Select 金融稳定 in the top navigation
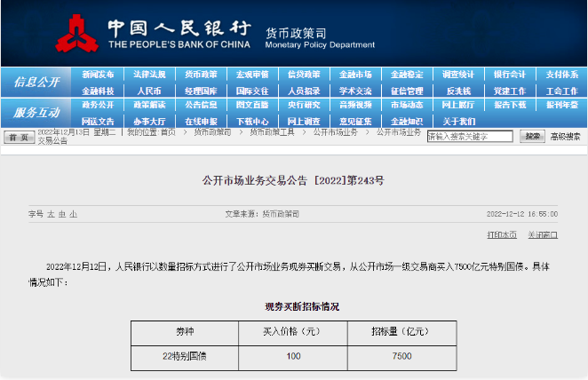This screenshot has height=380, width=588. coord(407,75)
